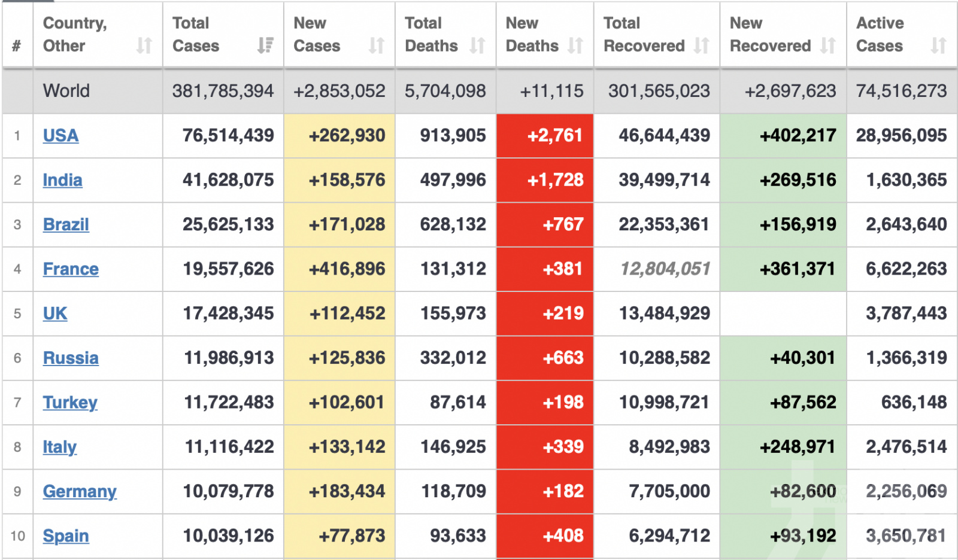Select World total cases 381,785,394
The height and width of the screenshot is (560, 958).
pyautogui.click(x=223, y=91)
